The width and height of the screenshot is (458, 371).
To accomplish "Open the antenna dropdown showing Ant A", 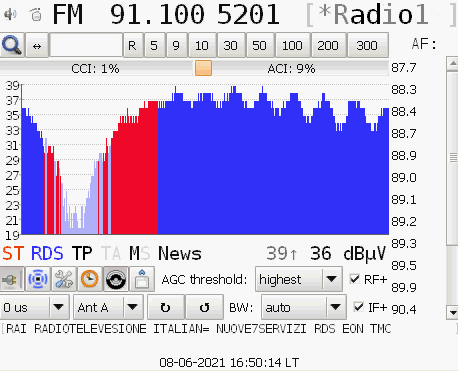I will click(x=108, y=307).
